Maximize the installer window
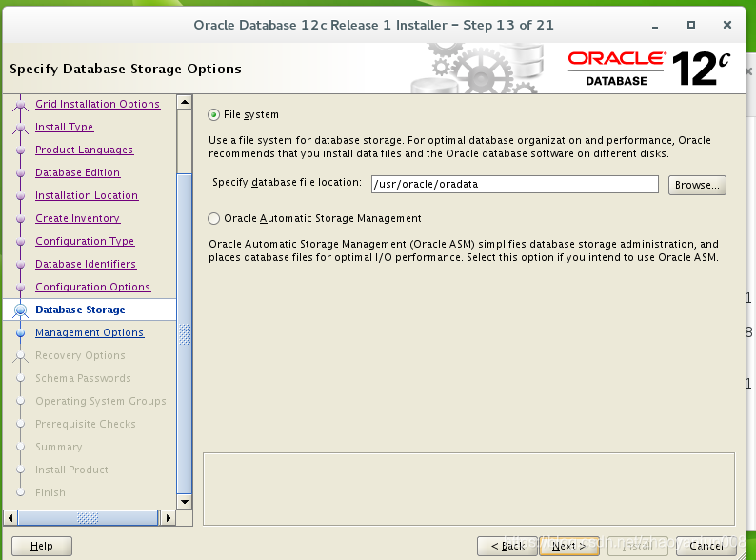 691,25
